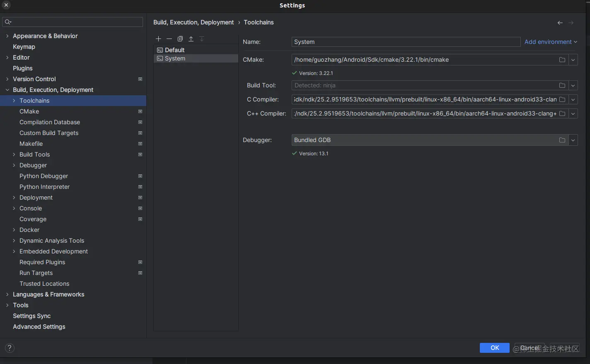Open the Build, Execution, Deployment breadcrumb
The height and width of the screenshot is (364, 590).
pyautogui.click(x=193, y=22)
